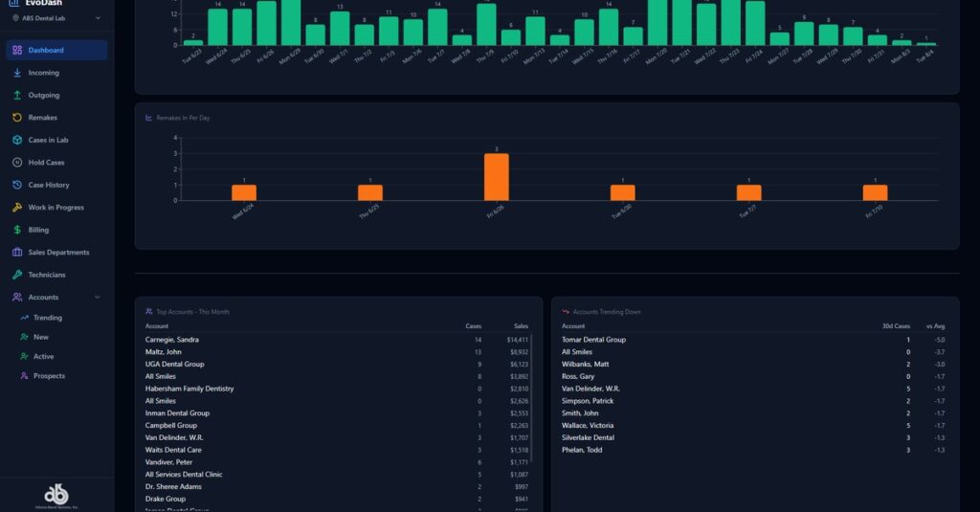The width and height of the screenshot is (980, 512).
Task: Click the Work in Progress hammer icon
Action: pyautogui.click(x=17, y=208)
